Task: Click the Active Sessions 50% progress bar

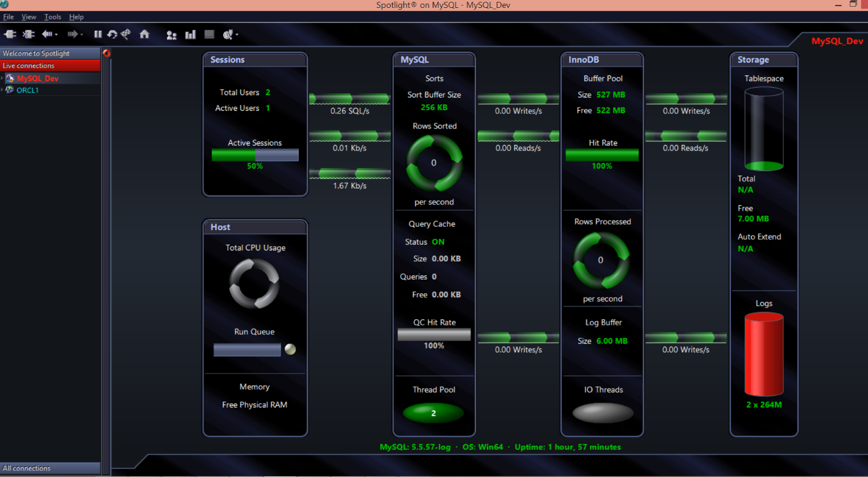Action: (255, 155)
